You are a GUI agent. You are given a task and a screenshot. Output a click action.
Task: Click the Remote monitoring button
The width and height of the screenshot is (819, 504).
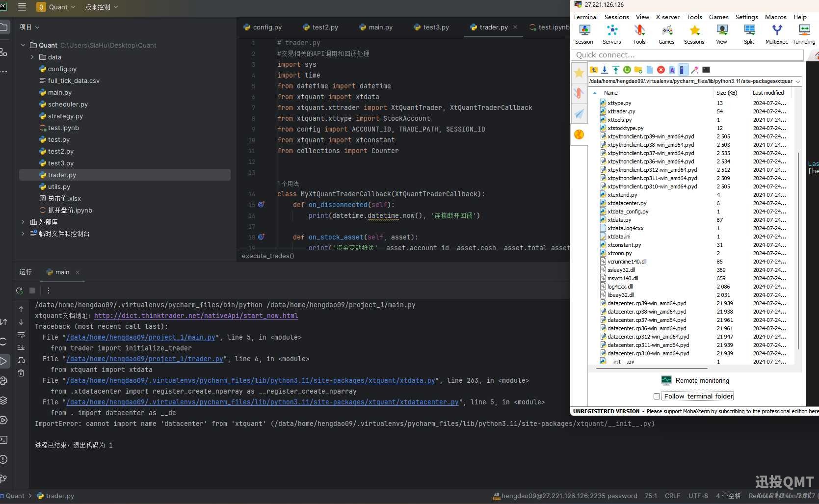(x=695, y=380)
